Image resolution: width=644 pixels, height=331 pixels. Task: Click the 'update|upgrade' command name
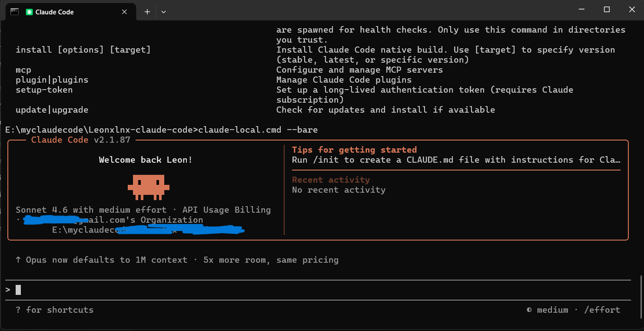tap(52, 110)
